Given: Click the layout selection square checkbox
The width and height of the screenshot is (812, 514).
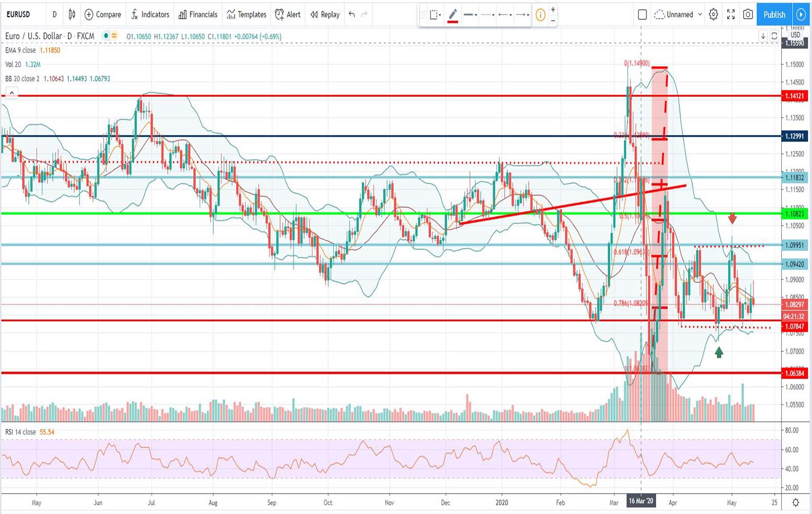Looking at the screenshot, I should pos(642,15).
